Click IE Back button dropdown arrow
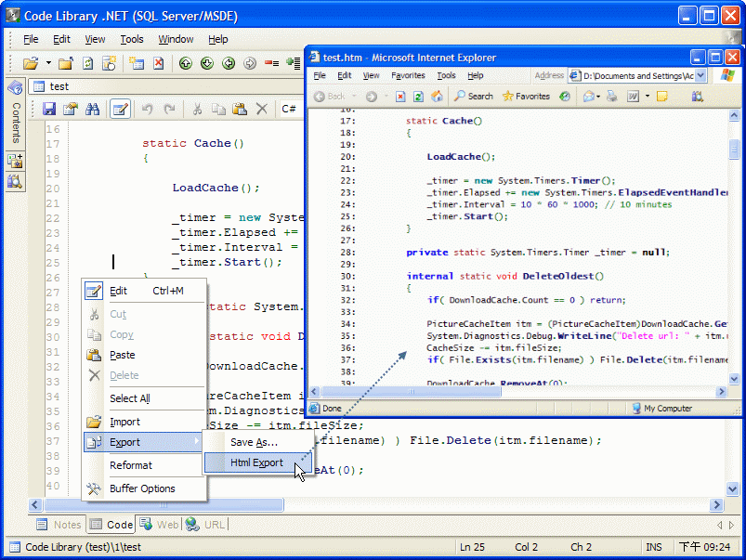The height and width of the screenshot is (560, 746). (x=354, y=96)
